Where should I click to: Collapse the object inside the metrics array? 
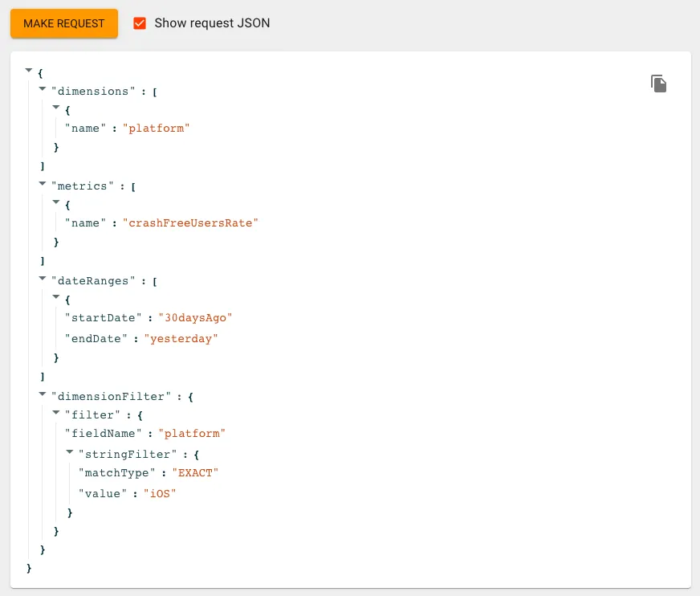[x=57, y=203]
